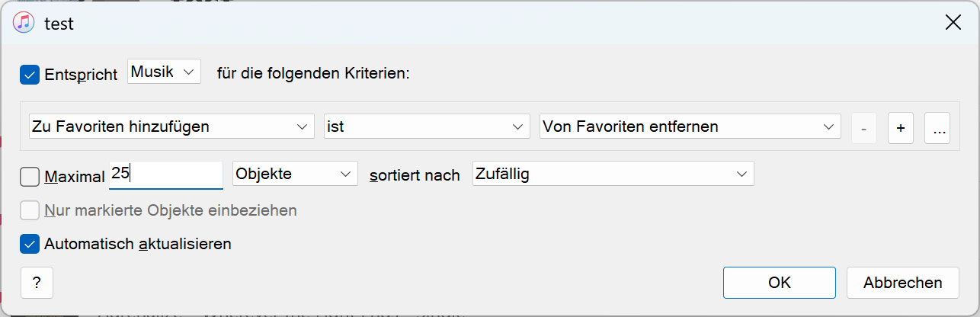Enable the Maximal limit checkbox
The image size is (980, 317).
[x=30, y=176]
